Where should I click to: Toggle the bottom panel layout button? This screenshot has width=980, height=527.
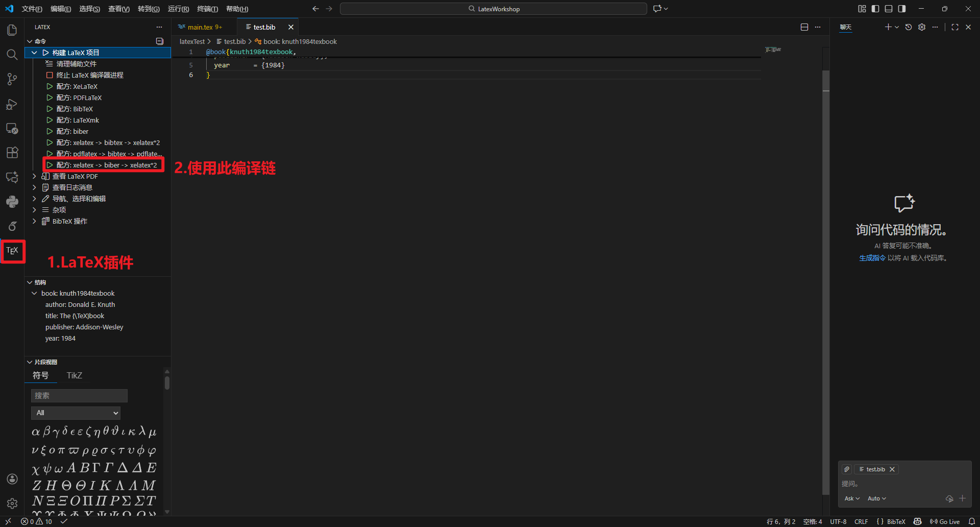tap(889, 9)
